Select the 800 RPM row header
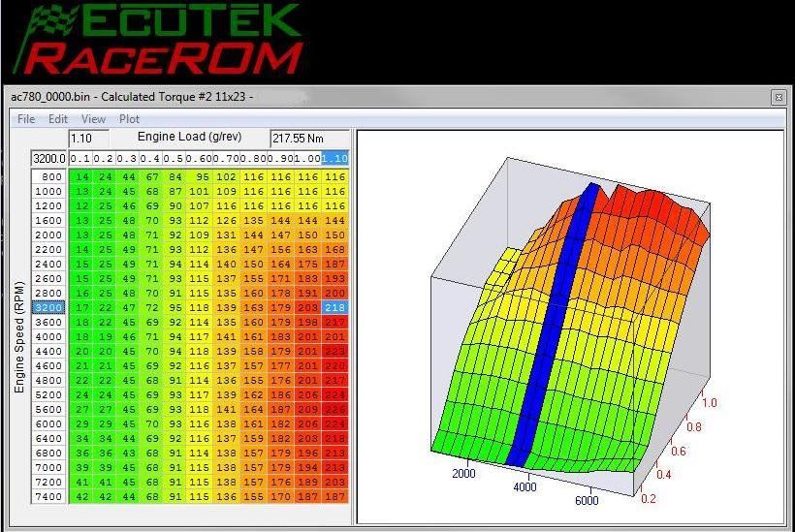The image size is (795, 532). [x=49, y=177]
